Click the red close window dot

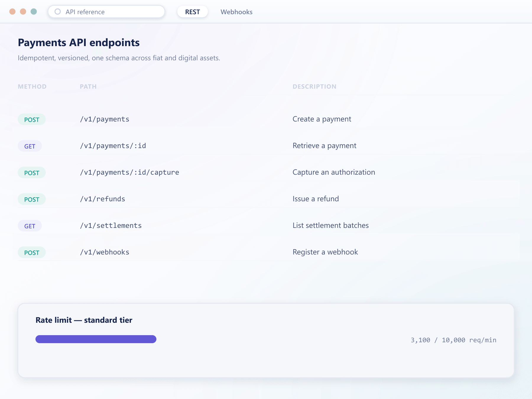(x=12, y=12)
